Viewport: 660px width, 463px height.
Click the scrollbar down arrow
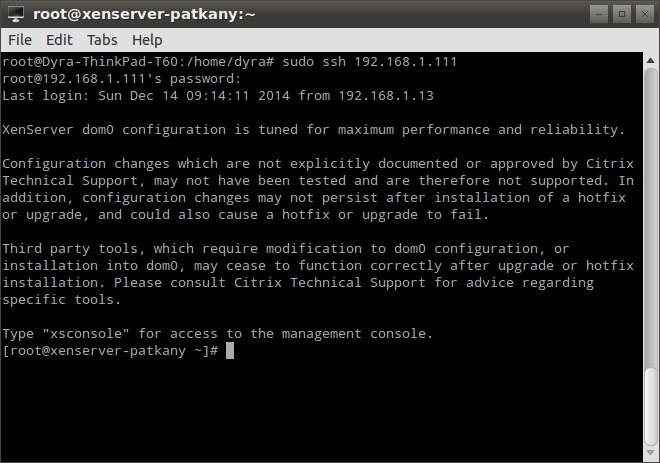point(651,452)
